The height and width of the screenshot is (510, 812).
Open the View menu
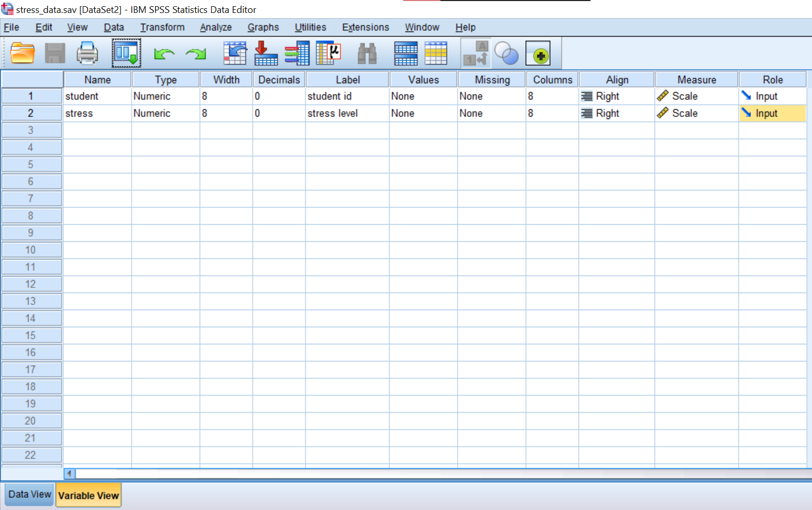(x=77, y=27)
